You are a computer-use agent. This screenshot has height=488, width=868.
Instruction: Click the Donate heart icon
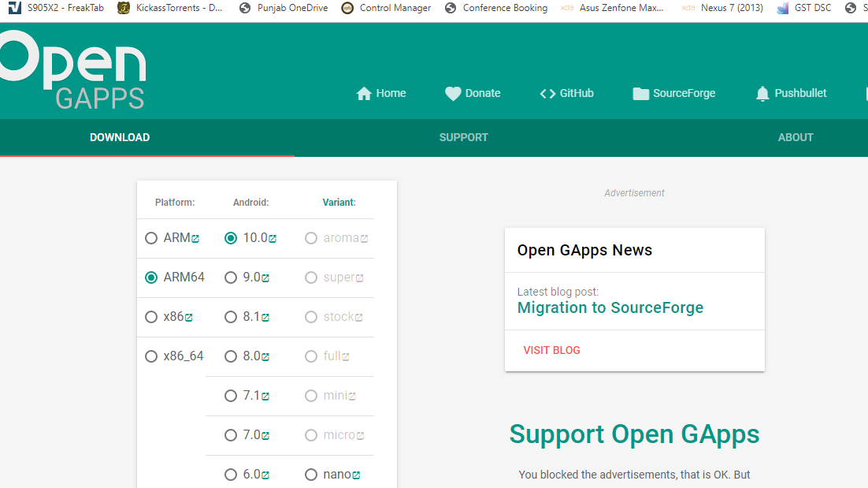click(x=453, y=94)
